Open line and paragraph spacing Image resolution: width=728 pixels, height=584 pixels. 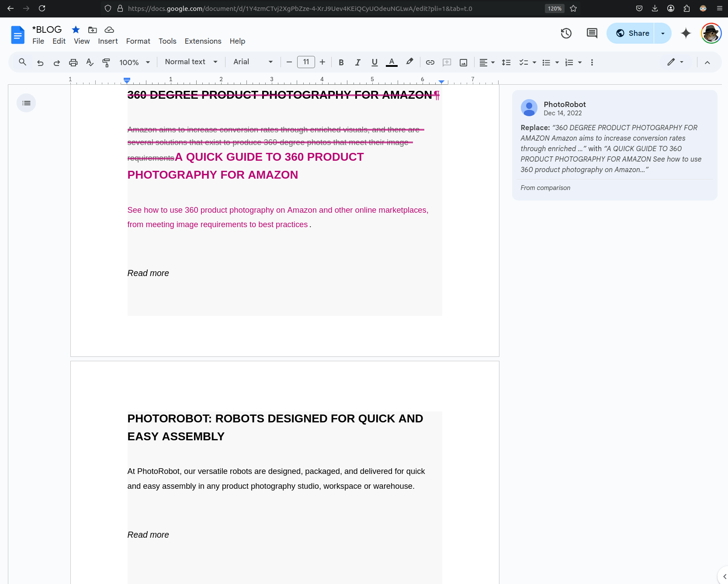tap(506, 62)
